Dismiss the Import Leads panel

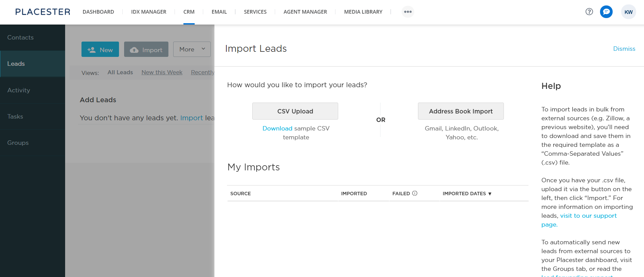pos(624,49)
